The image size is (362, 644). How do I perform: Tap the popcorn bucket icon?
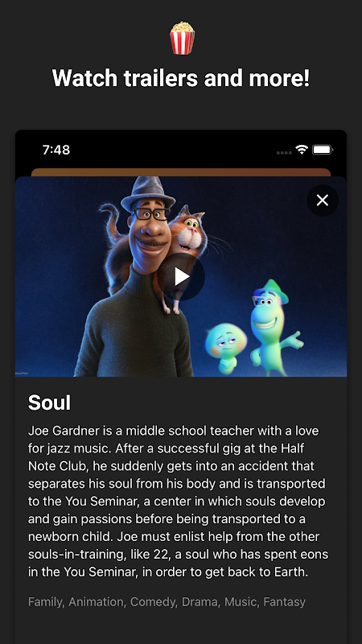coord(183,38)
